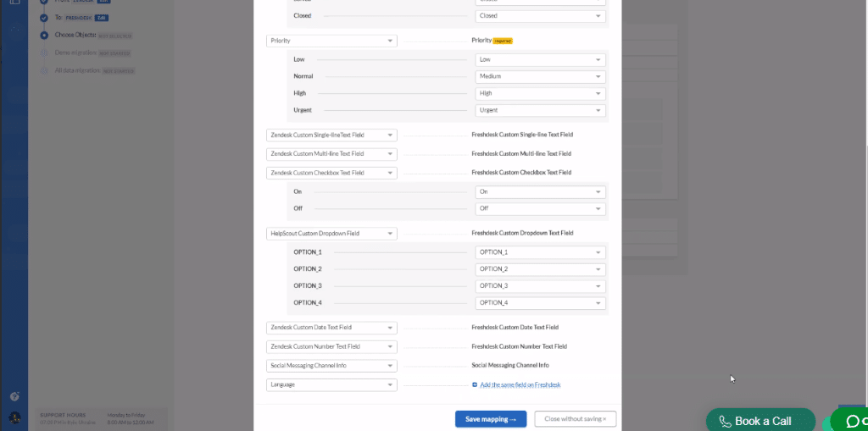Click the Freshdesk Custom Number Text Field label
868x431 pixels.
[520, 345]
